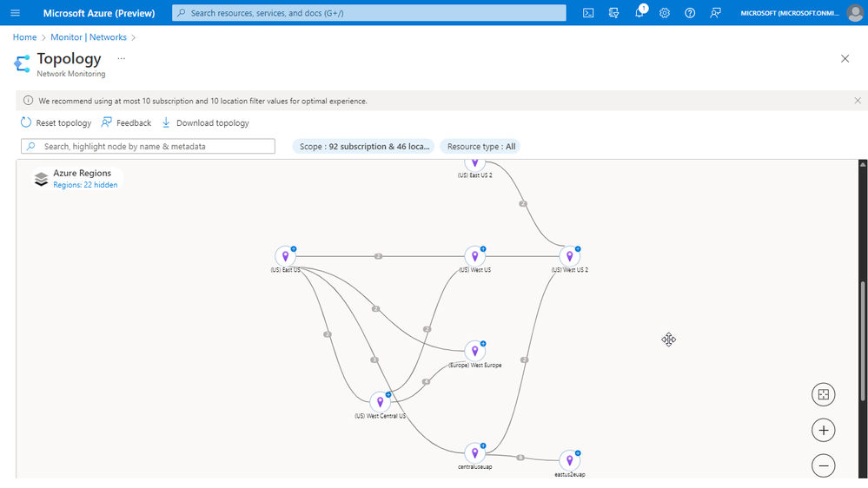Click the Topology network monitoring icon
The height and width of the screenshot is (488, 868).
tap(22, 63)
